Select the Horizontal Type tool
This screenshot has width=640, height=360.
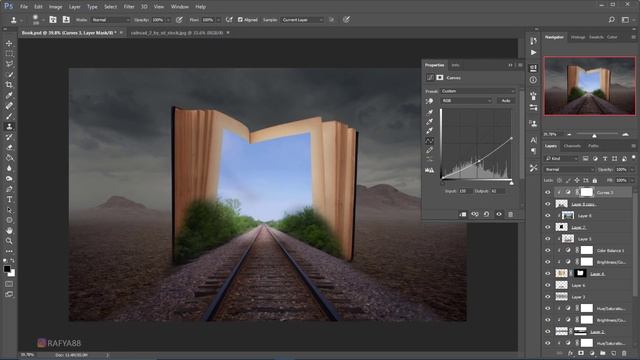point(9,200)
